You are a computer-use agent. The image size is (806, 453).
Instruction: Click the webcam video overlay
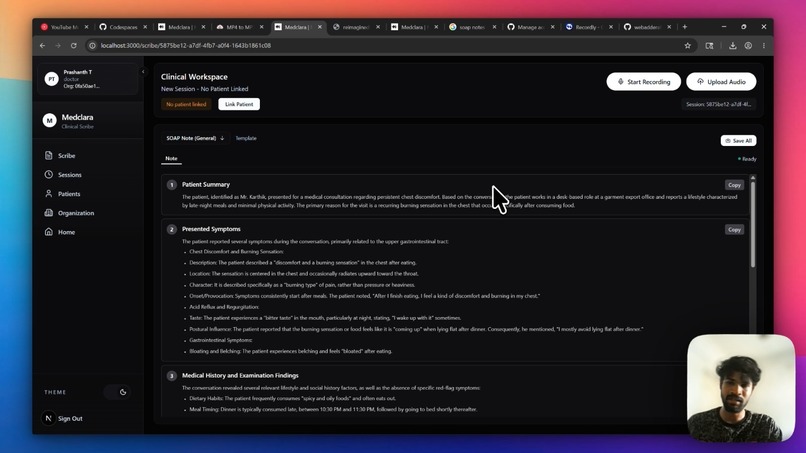741,388
